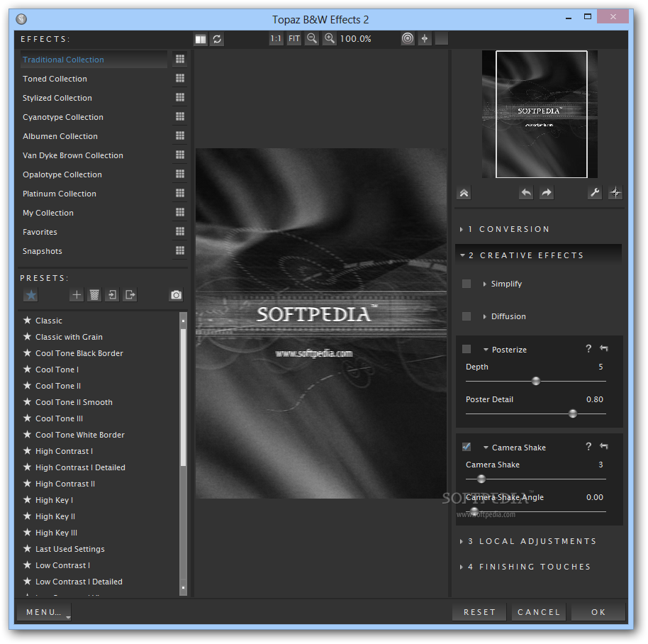The height and width of the screenshot is (644, 648).
Task: Open grid view for Platinum Collection
Action: (180, 193)
